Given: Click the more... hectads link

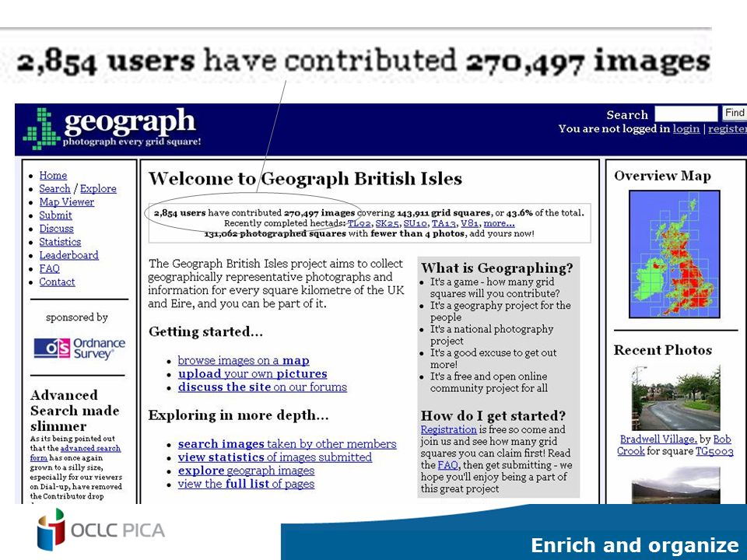Looking at the screenshot, I should (x=499, y=223).
